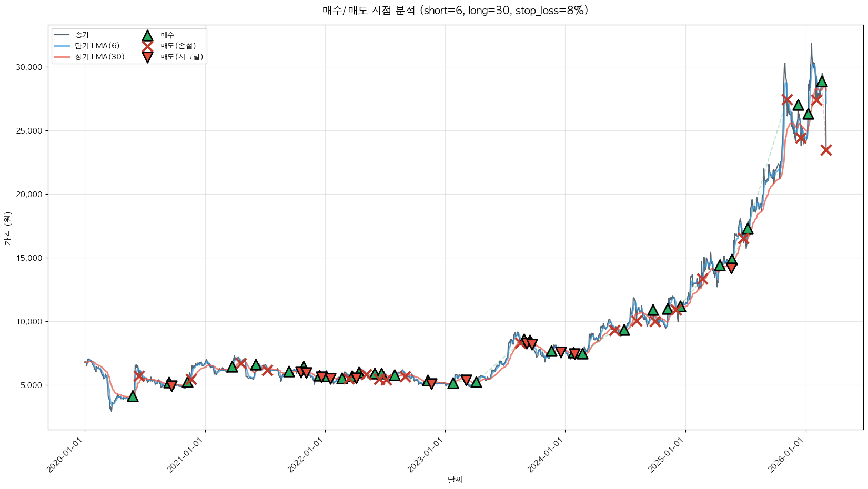Click the chart title with short=6, long=30
This screenshot has width=868, height=489.
(x=455, y=11)
